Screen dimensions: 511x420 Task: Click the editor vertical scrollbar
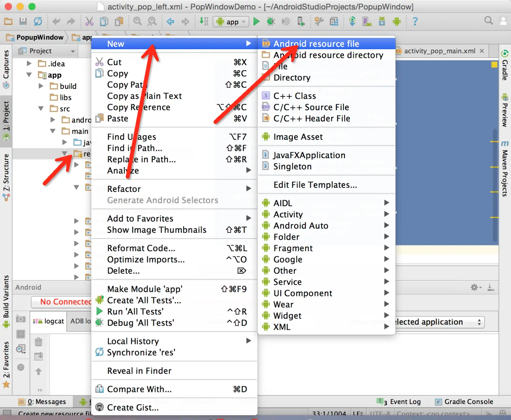coord(495,186)
